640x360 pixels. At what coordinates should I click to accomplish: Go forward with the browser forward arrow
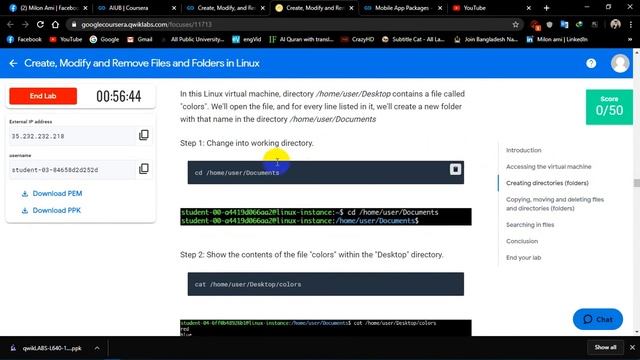pyautogui.click(x=25, y=24)
